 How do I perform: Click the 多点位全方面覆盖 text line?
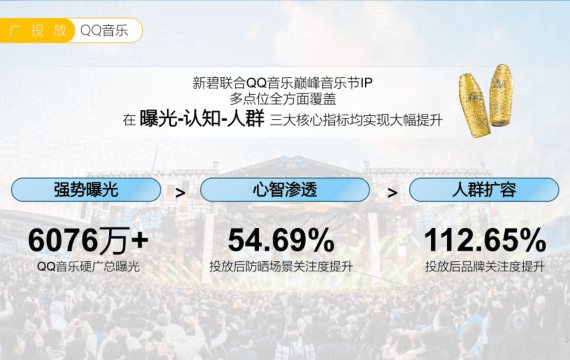point(282,99)
